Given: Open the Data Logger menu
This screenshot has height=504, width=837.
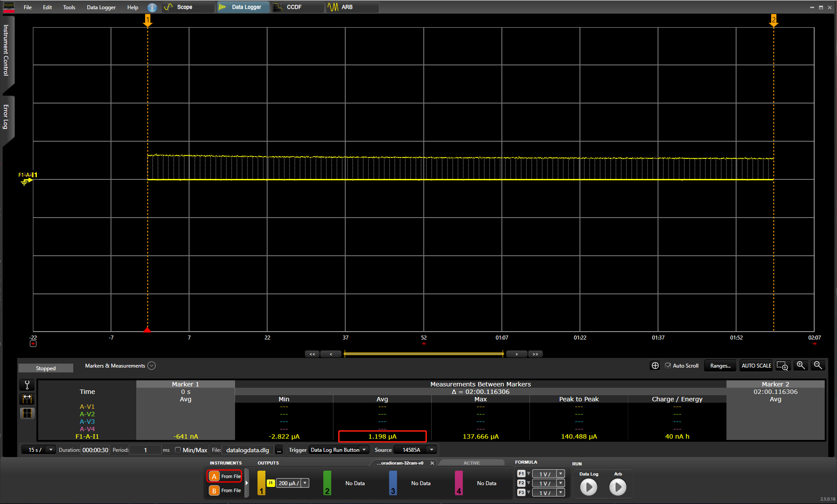Looking at the screenshot, I should click(x=101, y=7).
